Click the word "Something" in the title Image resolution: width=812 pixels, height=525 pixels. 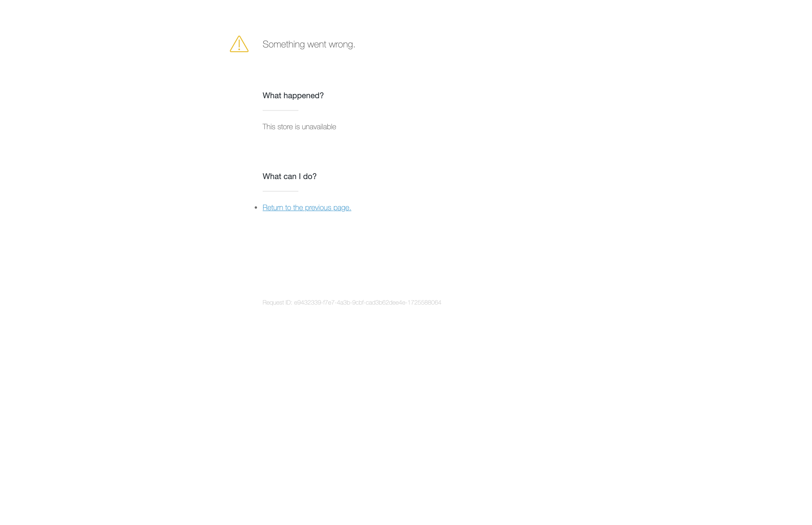click(284, 44)
